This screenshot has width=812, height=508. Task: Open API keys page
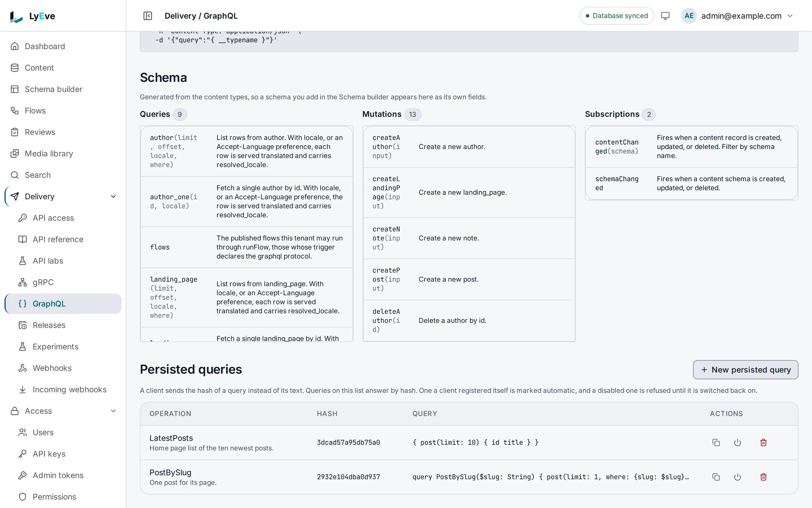pos(63,454)
